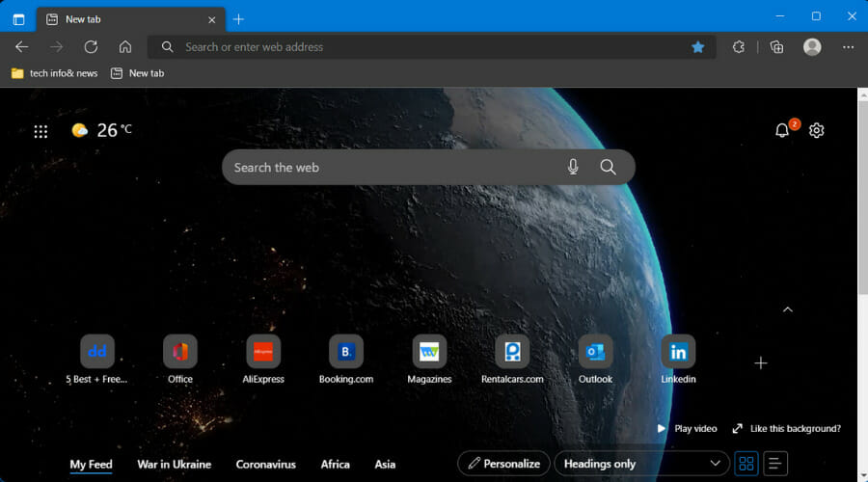Open Like this background link

point(787,428)
